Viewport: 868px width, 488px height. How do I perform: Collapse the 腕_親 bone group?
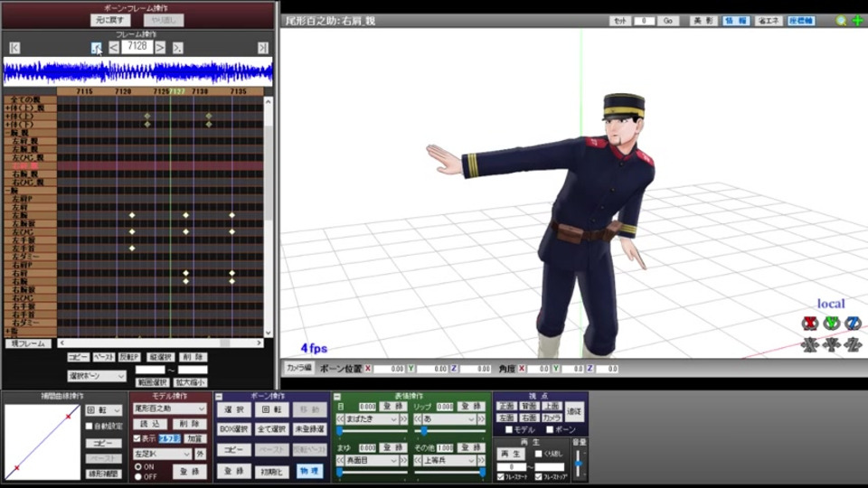(7, 133)
